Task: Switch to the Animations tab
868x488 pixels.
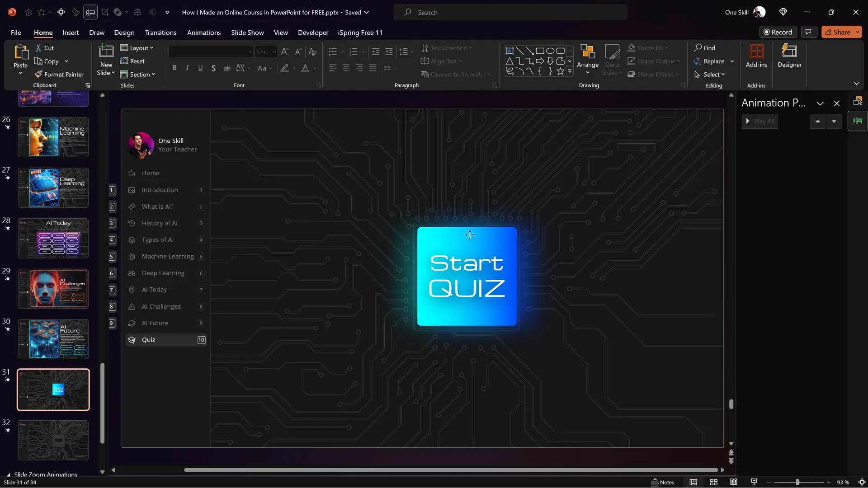Action: [204, 33]
